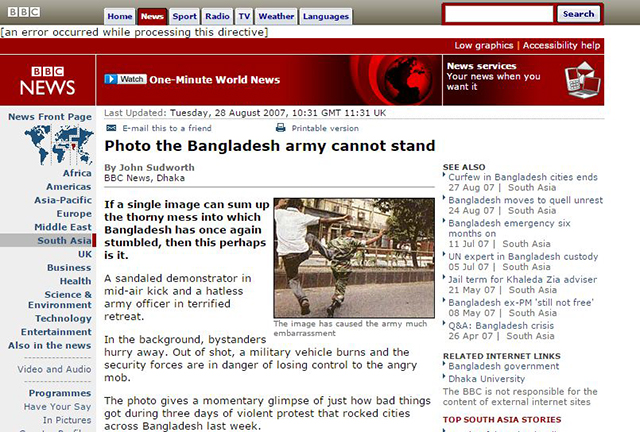Focus the search text field

pyautogui.click(x=499, y=14)
